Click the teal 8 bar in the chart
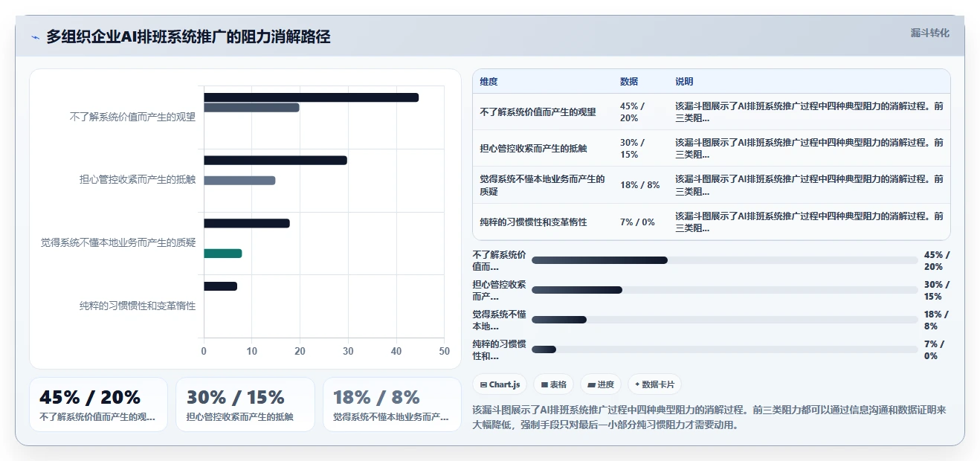The image size is (980, 461). coord(222,254)
